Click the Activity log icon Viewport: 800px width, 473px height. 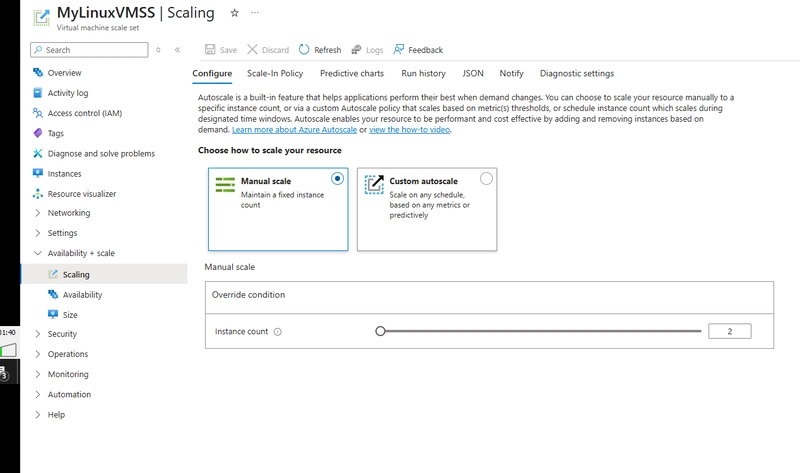[38, 93]
